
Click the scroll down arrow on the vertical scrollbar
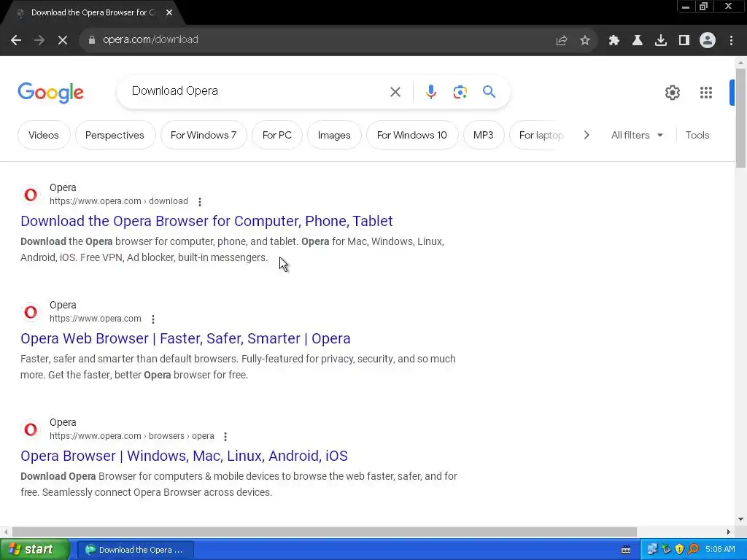pyautogui.click(x=740, y=519)
